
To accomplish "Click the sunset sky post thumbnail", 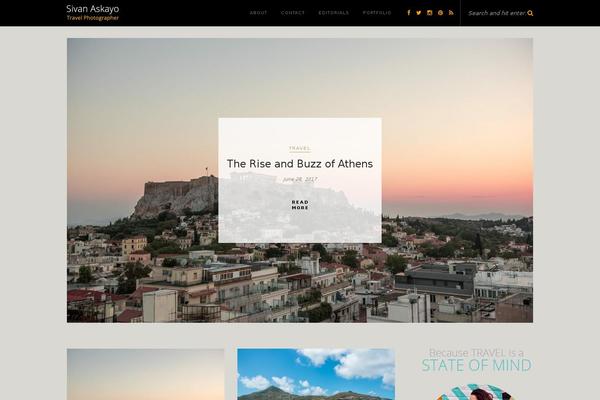I will [145, 374].
